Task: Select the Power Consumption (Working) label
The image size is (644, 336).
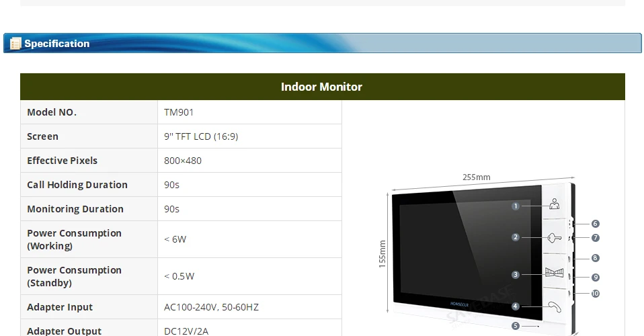Action: pyautogui.click(x=75, y=239)
